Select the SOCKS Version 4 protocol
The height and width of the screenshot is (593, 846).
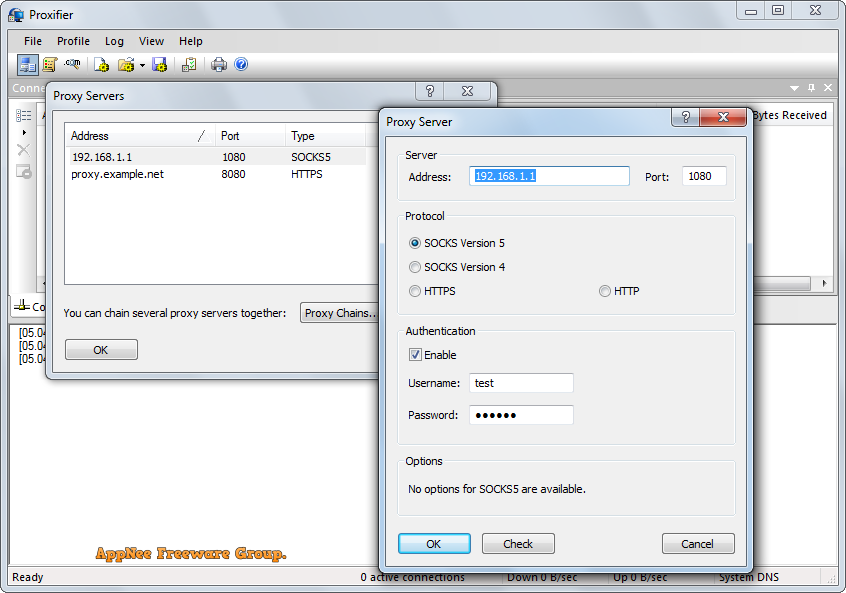tap(415, 267)
